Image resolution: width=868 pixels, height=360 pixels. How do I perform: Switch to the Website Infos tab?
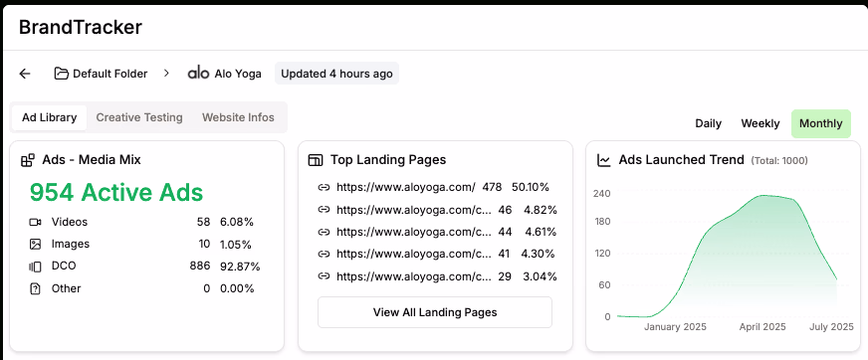point(238,117)
